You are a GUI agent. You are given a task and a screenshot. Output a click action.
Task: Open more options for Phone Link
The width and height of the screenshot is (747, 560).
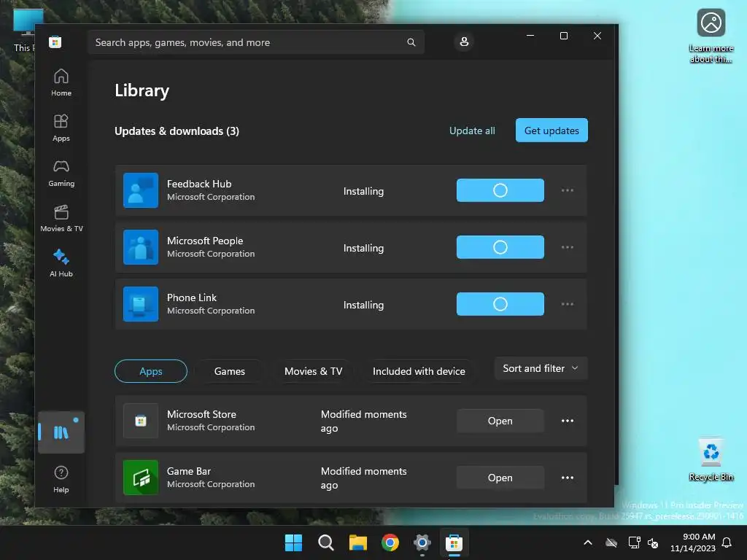pos(568,304)
